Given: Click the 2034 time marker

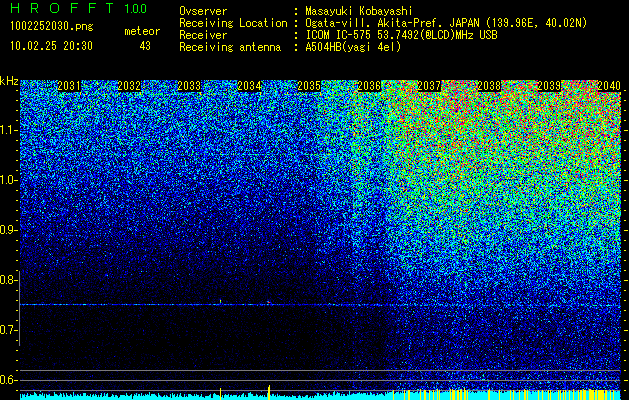Looking at the screenshot, I should (250, 86).
